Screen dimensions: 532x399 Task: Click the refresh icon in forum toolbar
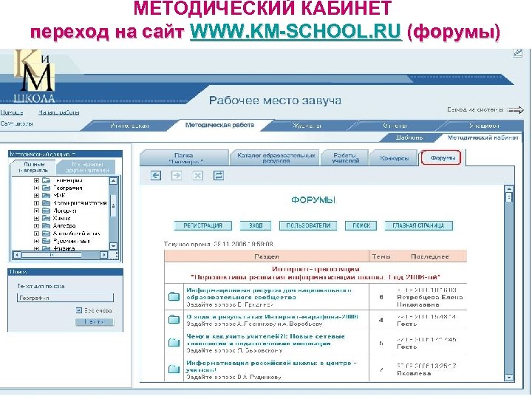(219, 175)
